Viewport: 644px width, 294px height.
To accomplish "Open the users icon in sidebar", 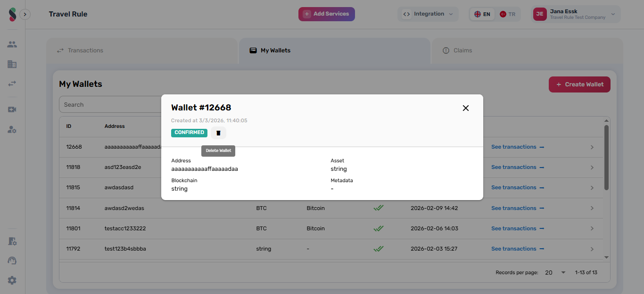I will [12, 44].
